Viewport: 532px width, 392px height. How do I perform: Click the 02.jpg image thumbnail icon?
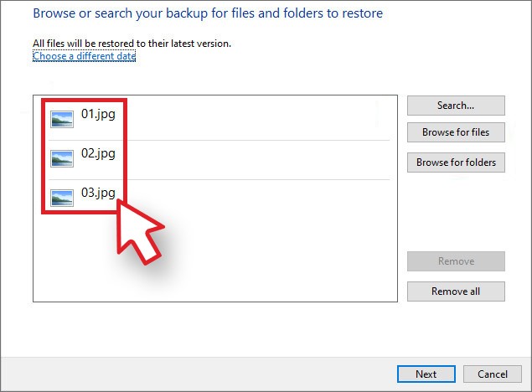pos(62,157)
